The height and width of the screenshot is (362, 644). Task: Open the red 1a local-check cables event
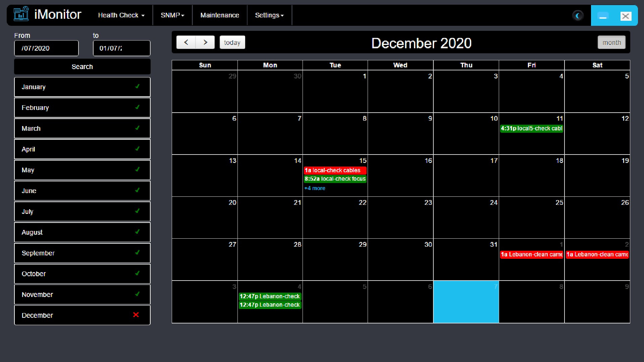click(335, 170)
